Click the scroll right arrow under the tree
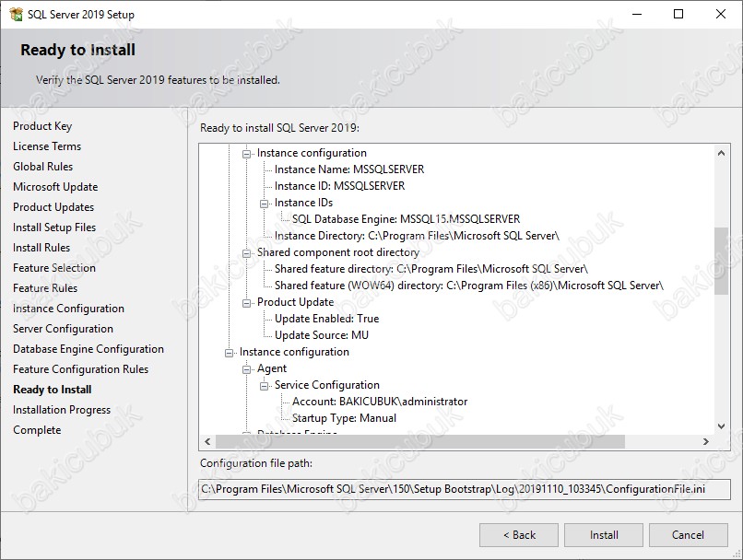The height and width of the screenshot is (560, 743). coord(706,442)
